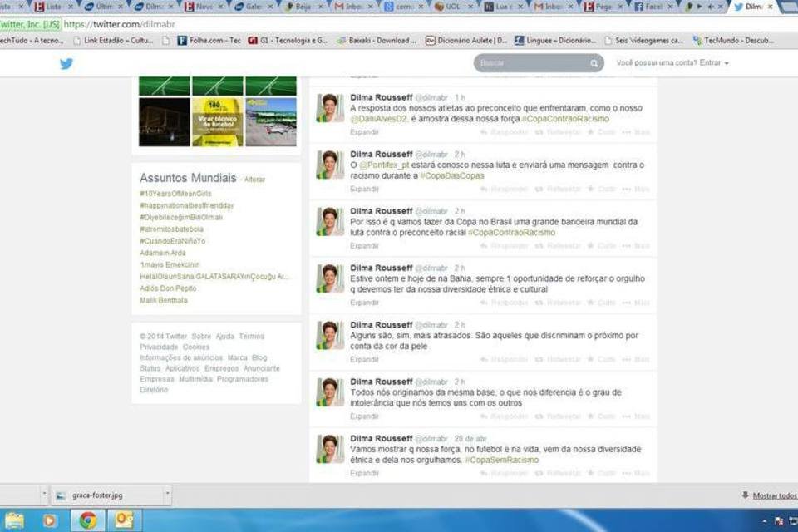Open #happynationalbestfriendday trend
The image size is (798, 532).
187,205
